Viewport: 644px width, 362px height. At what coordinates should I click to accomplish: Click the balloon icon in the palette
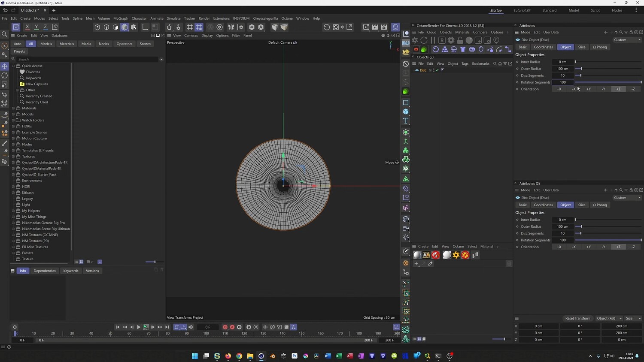click(x=481, y=49)
